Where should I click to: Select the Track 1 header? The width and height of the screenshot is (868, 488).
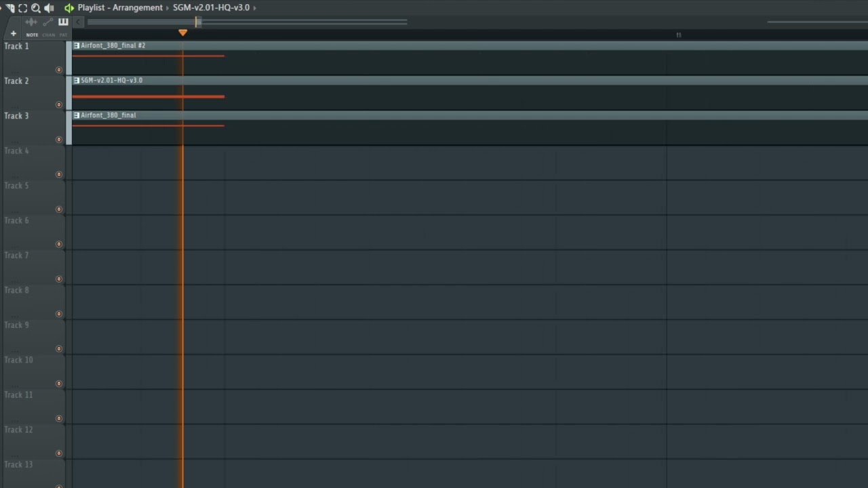click(x=34, y=58)
